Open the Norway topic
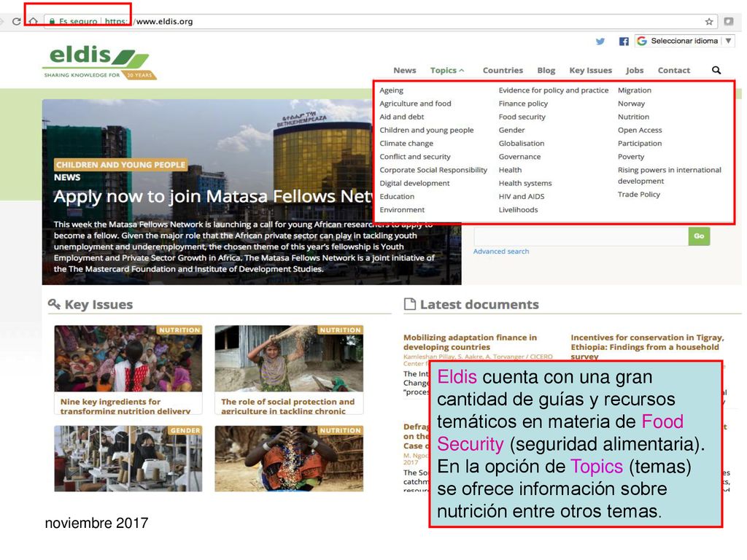 coord(631,104)
